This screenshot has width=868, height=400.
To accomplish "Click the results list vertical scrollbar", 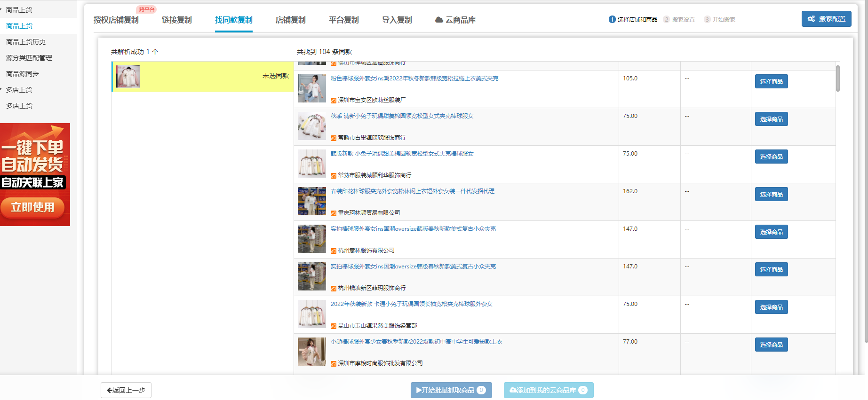I will tap(837, 78).
